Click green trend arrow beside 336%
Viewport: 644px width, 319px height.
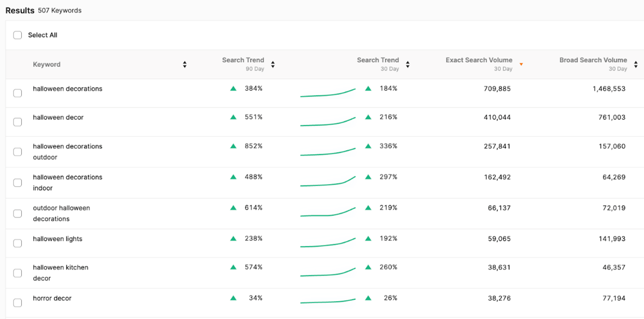[368, 147]
